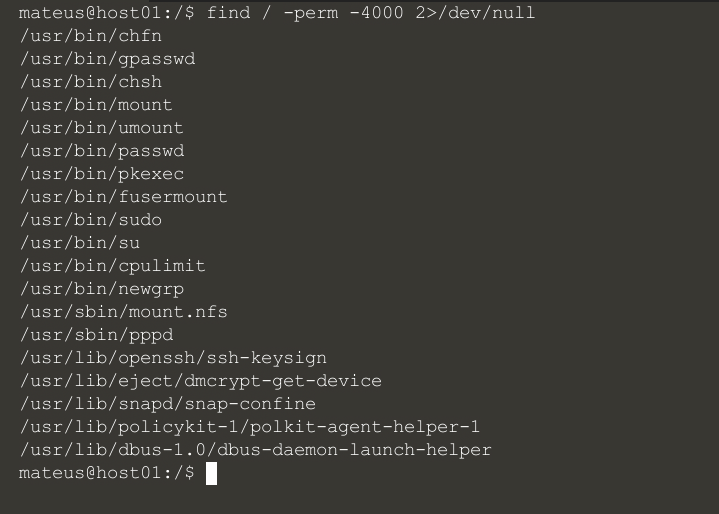This screenshot has height=514, width=719.
Task: Click the /usr/bin/newgrp line
Action: pos(101,289)
